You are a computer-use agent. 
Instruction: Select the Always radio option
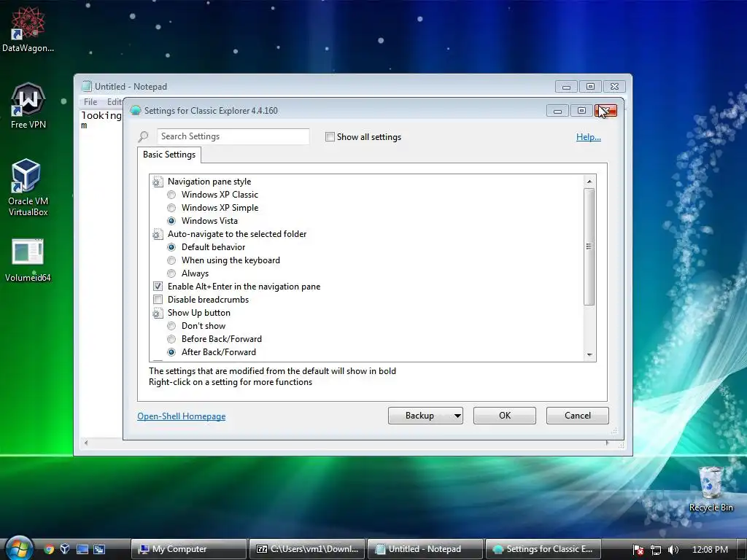171,273
